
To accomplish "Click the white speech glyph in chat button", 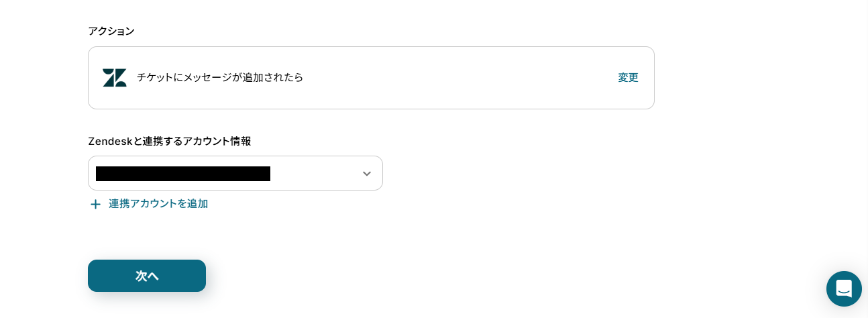I will point(844,288).
